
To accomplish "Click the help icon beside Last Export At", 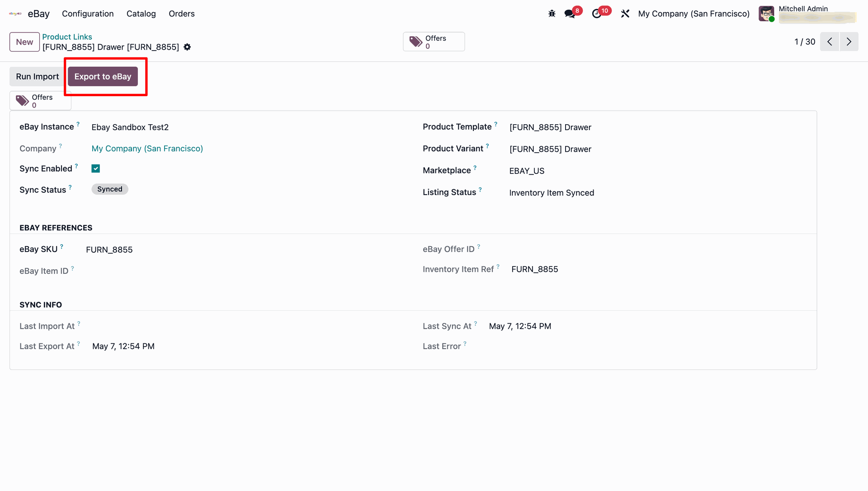I will 78,344.
